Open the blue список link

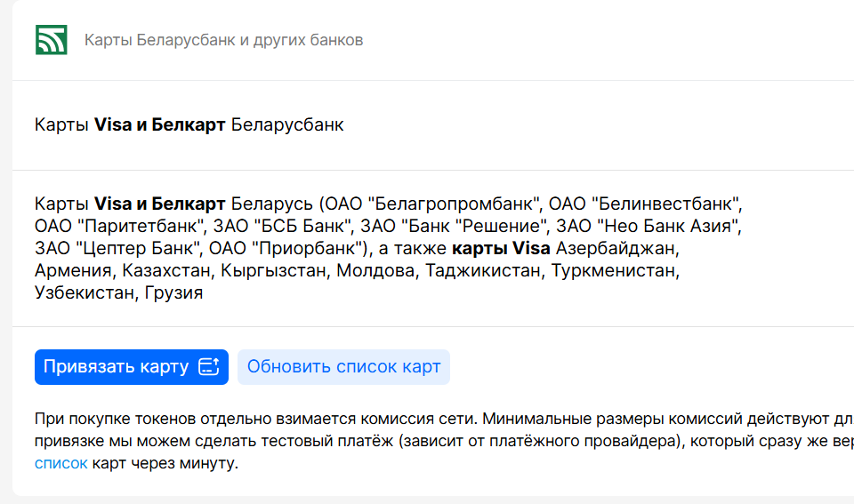click(60, 463)
